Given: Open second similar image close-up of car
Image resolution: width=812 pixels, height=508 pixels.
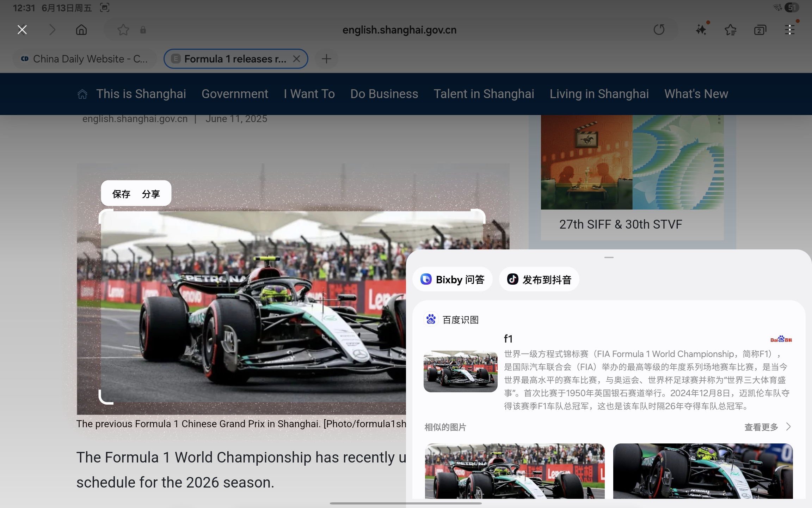Looking at the screenshot, I should [703, 471].
